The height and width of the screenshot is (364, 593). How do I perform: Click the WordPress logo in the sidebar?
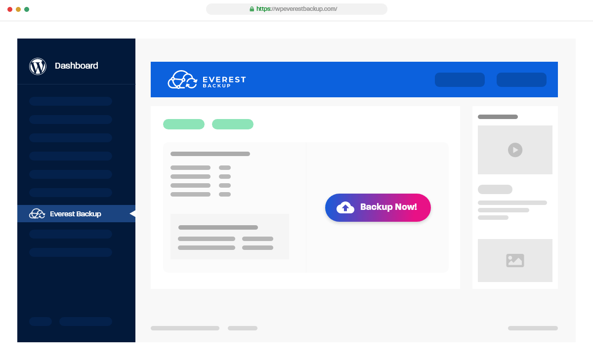pyautogui.click(x=38, y=65)
